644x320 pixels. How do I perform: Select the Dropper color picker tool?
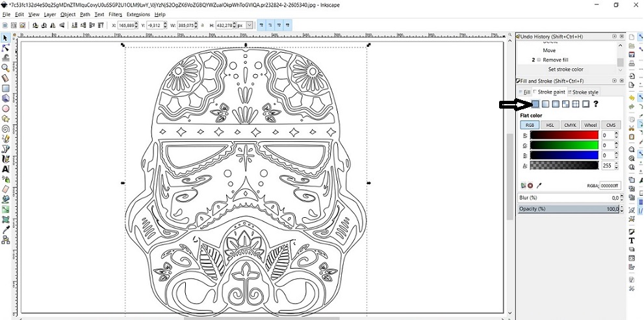(5, 230)
